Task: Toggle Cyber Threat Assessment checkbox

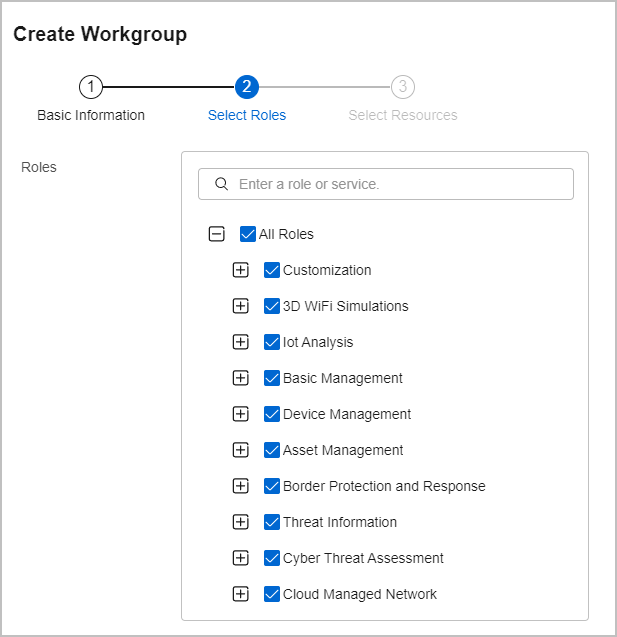Action: point(272,558)
